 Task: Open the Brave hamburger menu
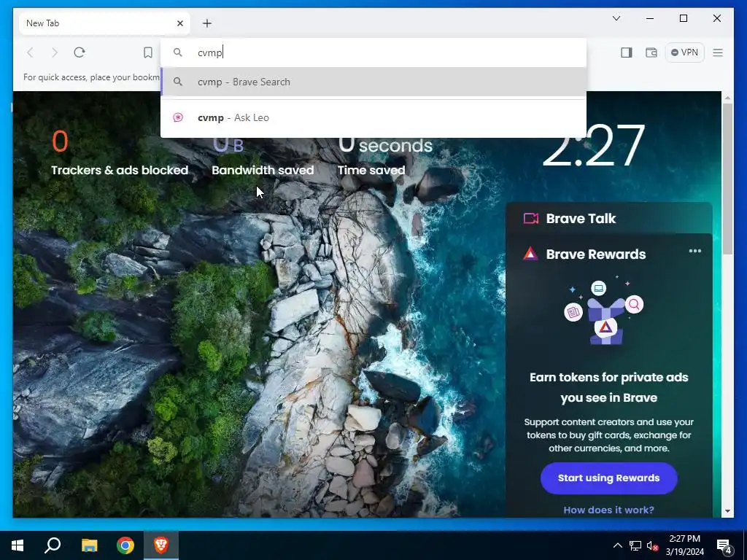click(718, 52)
